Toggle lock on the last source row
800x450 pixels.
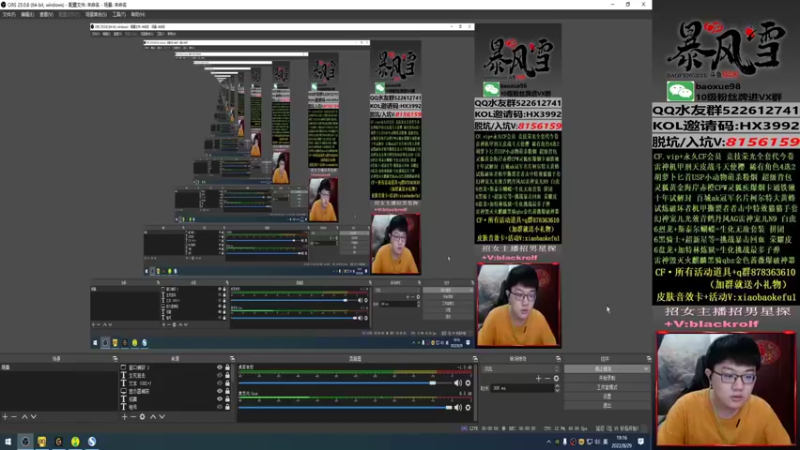[228, 407]
